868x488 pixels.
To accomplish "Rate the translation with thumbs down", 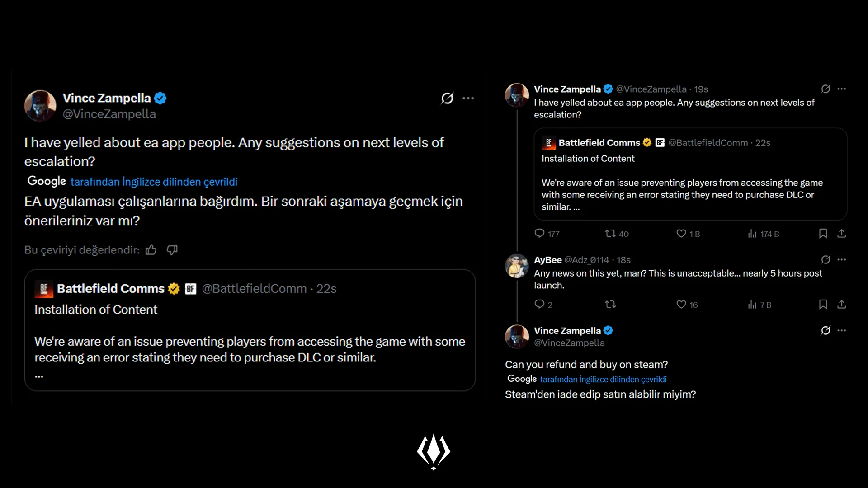I will click(x=172, y=250).
